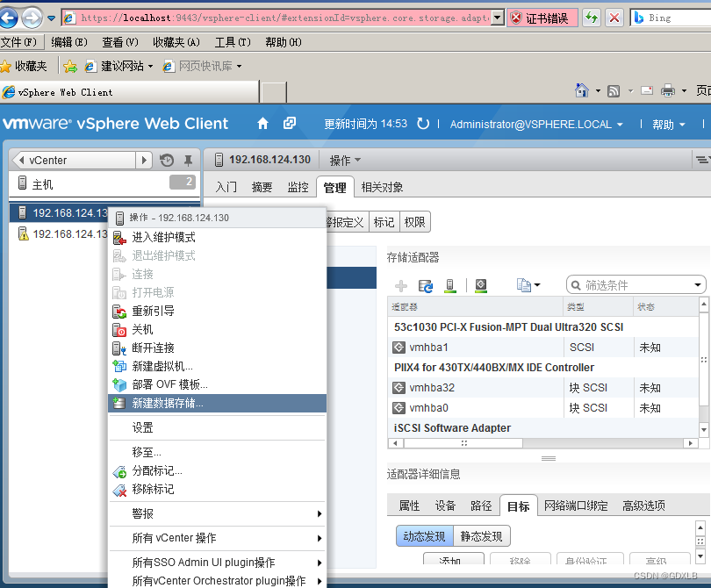Open the 筛选条件 filter dropdown arrow
Viewport: 711px width, 588px height.
[x=698, y=285]
